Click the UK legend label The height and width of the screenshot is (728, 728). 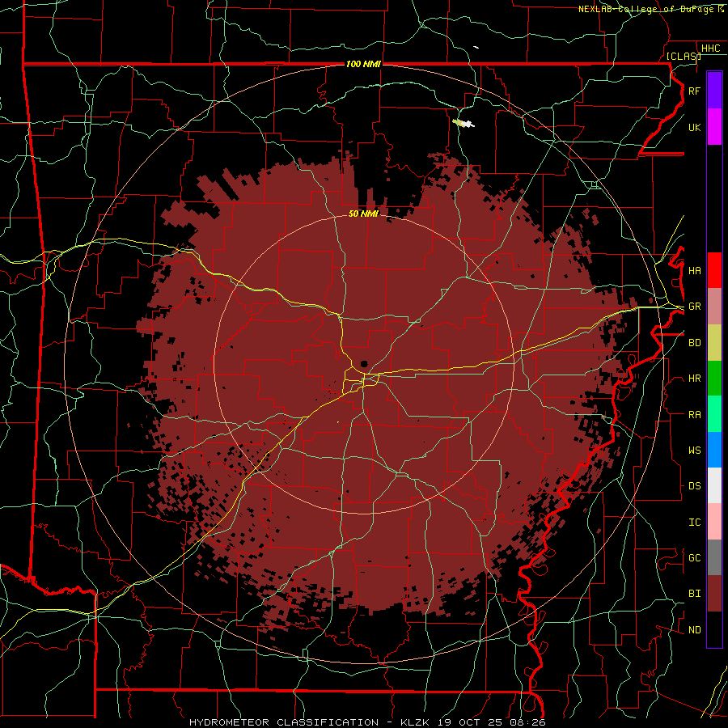(x=694, y=127)
